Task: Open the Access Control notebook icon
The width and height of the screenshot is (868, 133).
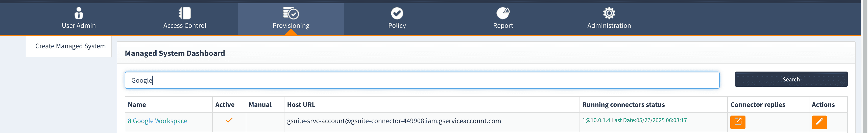Action: (x=185, y=13)
